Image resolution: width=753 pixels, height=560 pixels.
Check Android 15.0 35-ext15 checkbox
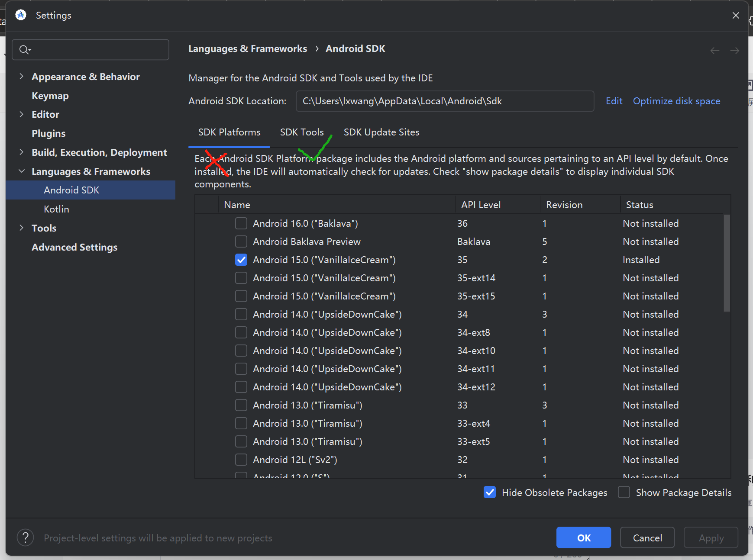241,296
